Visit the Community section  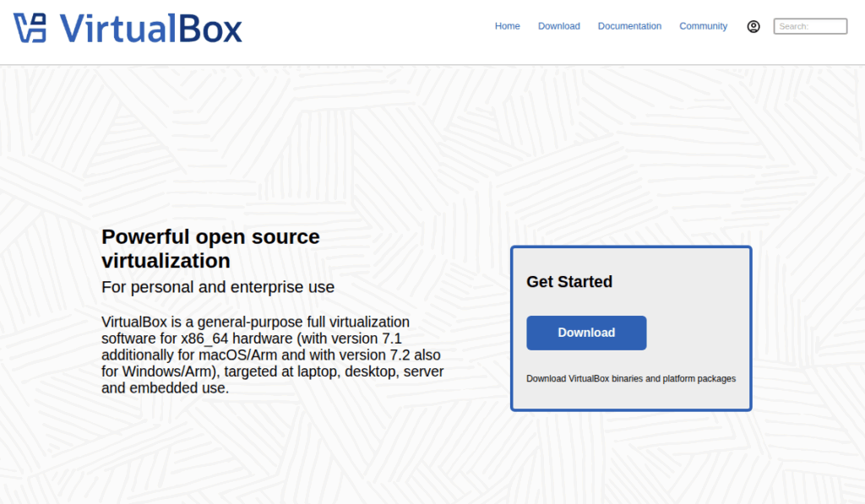[x=703, y=26]
